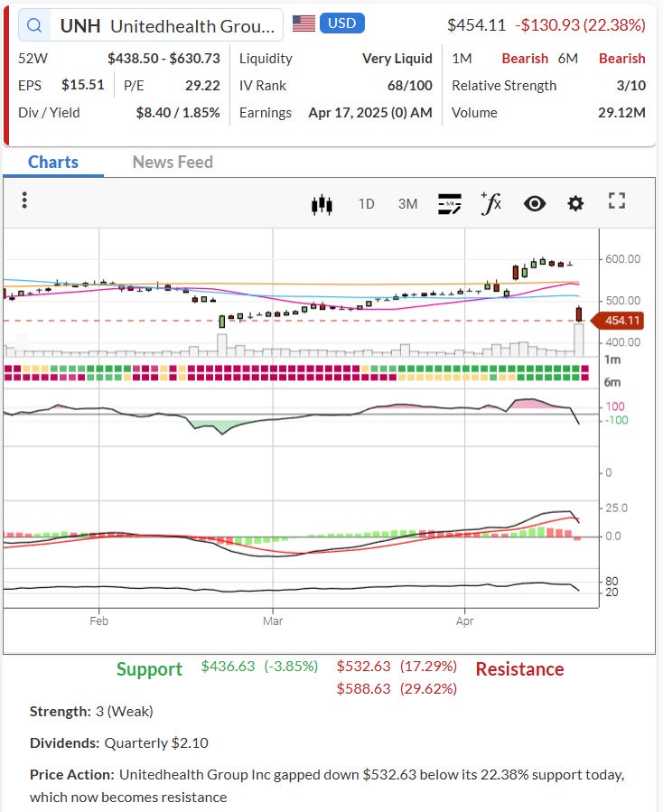Click the earnings date Apr 17, 2025

(348, 112)
